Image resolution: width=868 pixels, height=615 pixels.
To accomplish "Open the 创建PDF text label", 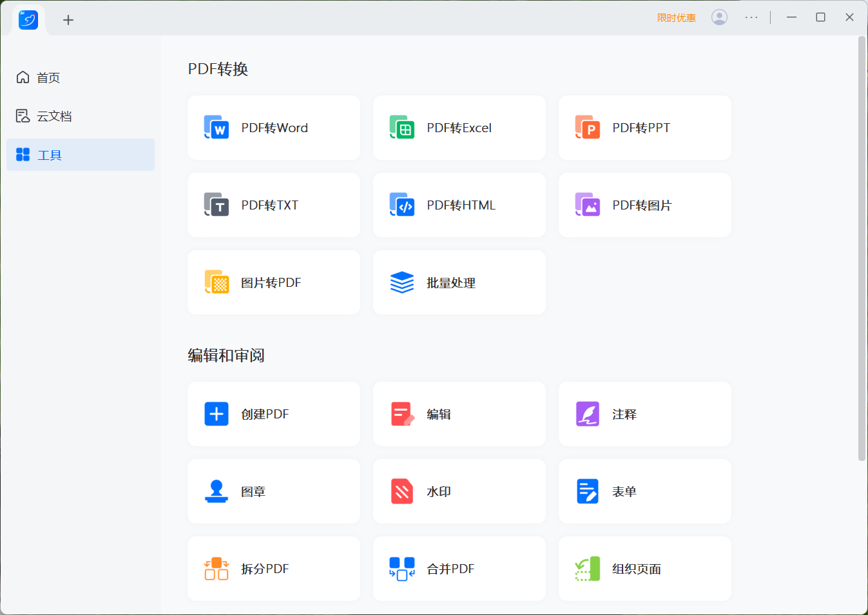I will coord(265,414).
